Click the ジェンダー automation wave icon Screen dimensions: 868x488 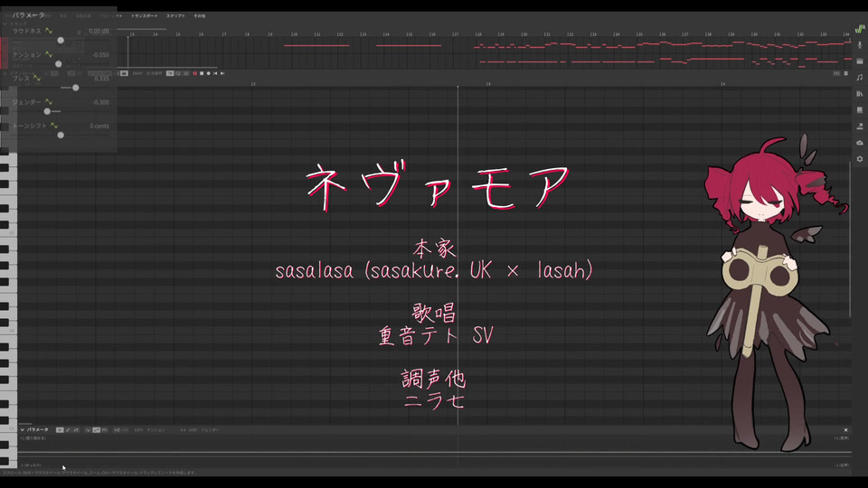[48, 102]
